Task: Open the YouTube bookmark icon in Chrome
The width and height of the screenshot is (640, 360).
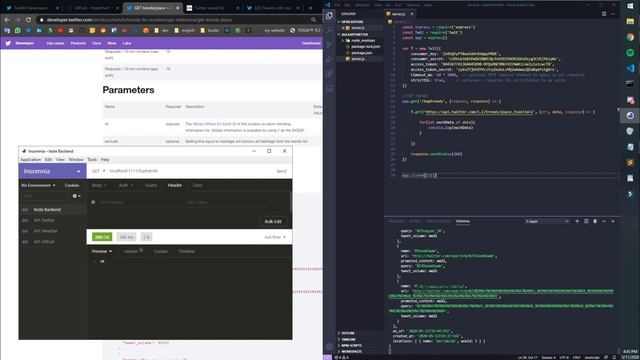Action: (x=60, y=30)
